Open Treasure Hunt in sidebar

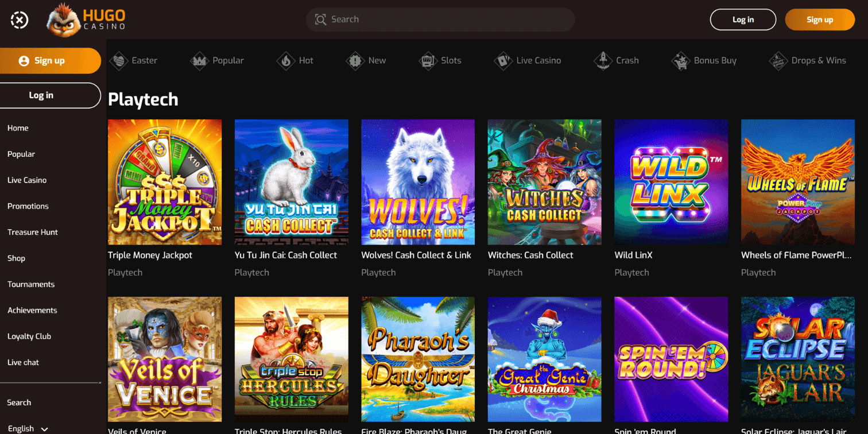(x=33, y=232)
